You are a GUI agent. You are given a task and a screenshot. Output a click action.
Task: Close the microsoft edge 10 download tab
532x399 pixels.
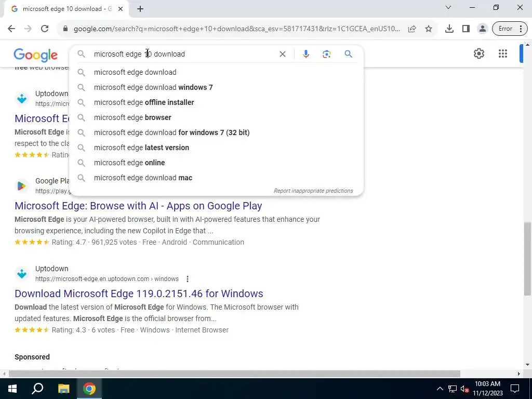click(121, 9)
